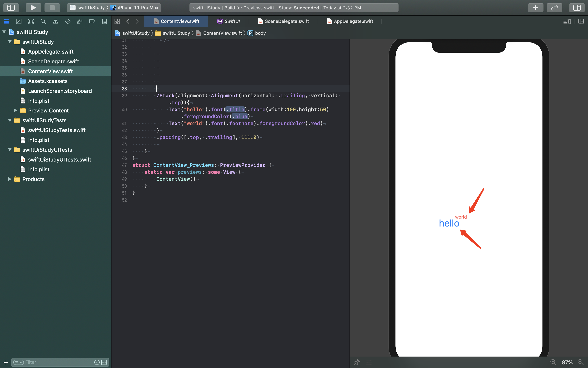Select the blue hello text in preview
Image resolution: width=588 pixels, height=368 pixels.
click(x=449, y=223)
